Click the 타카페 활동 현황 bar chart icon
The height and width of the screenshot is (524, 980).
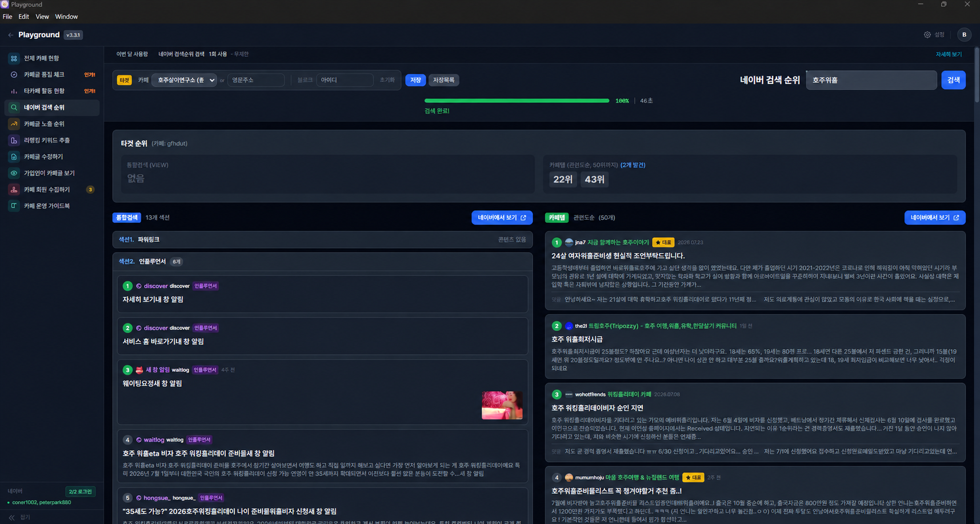(14, 91)
